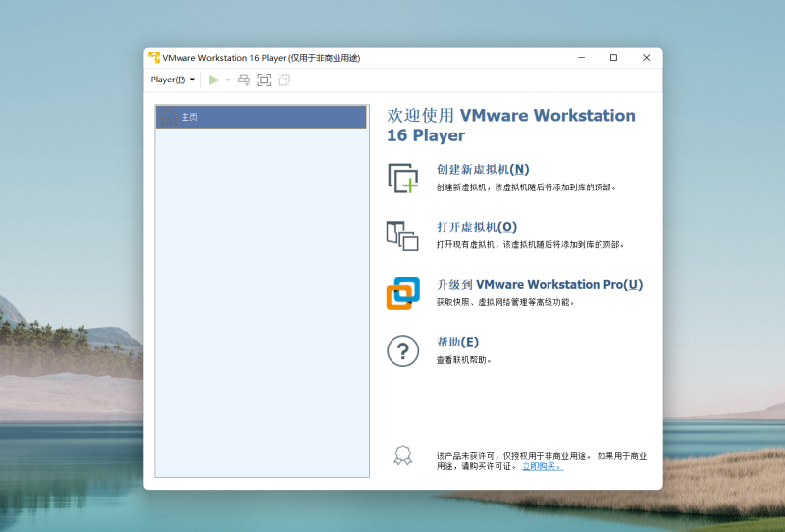The height and width of the screenshot is (532, 785).
Task: Click the 该产品未获许可 license notice text
Action: [x=542, y=461]
